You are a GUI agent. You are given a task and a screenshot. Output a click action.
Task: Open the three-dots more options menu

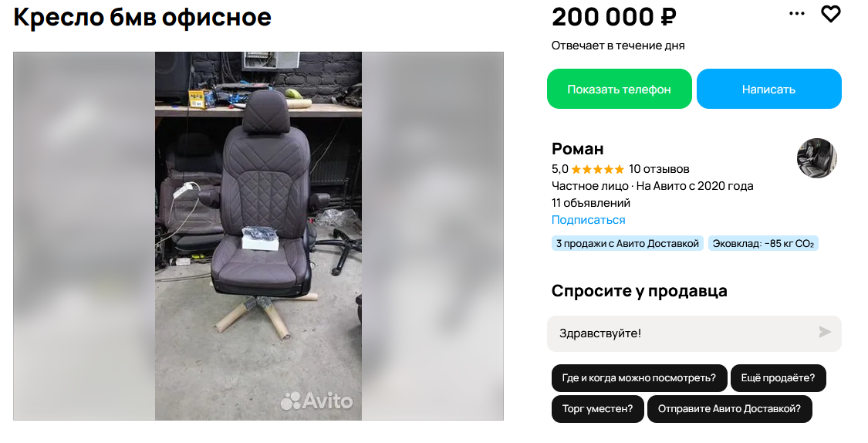[x=796, y=13]
